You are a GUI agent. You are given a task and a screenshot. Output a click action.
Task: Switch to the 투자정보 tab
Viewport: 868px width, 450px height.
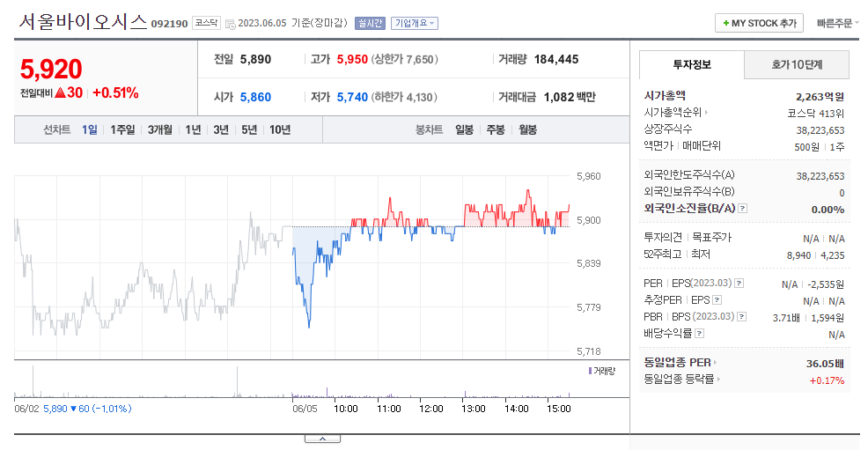point(691,65)
